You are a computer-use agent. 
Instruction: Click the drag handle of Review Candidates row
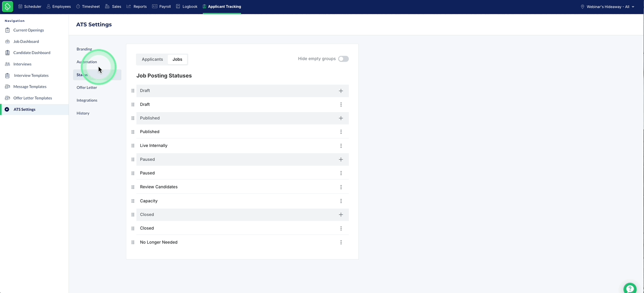tap(133, 187)
